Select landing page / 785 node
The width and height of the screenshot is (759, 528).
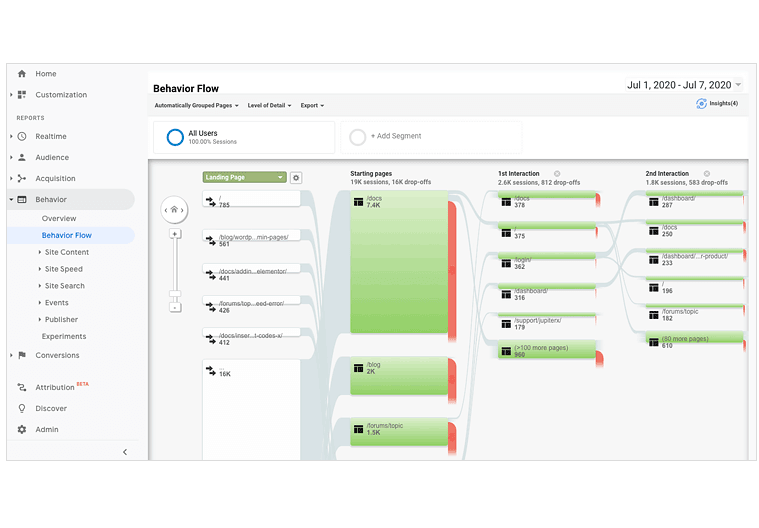[x=251, y=199]
